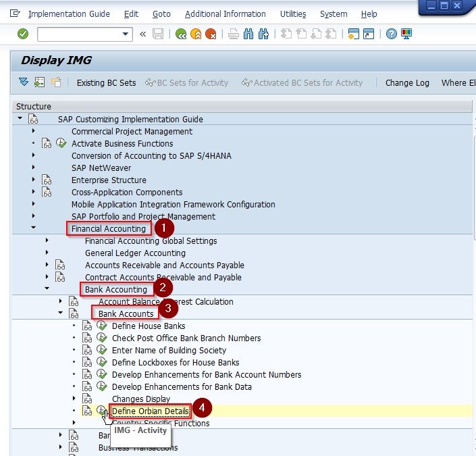
Task: Open the Additional Information menu
Action: pyautogui.click(x=226, y=14)
